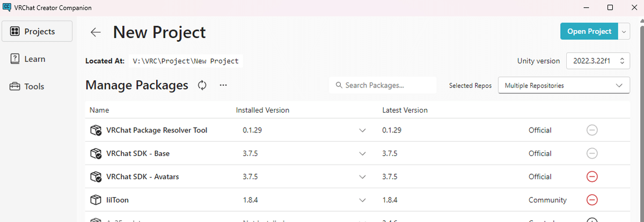The height and width of the screenshot is (222, 644).
Task: Click the Community label in lilToon row
Action: click(547, 200)
